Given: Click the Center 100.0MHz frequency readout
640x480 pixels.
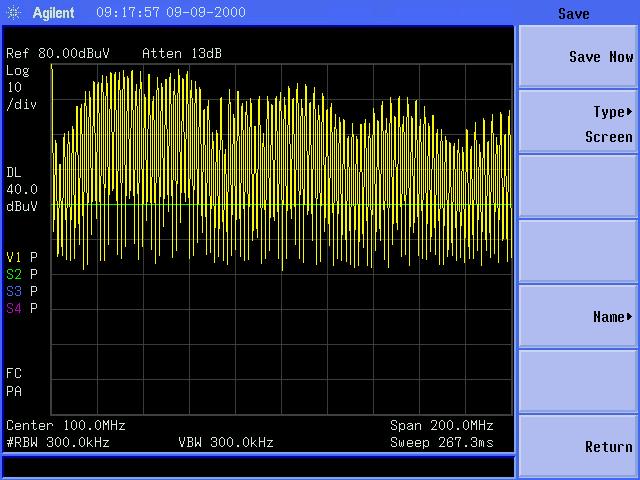Looking at the screenshot, I should (66, 425).
